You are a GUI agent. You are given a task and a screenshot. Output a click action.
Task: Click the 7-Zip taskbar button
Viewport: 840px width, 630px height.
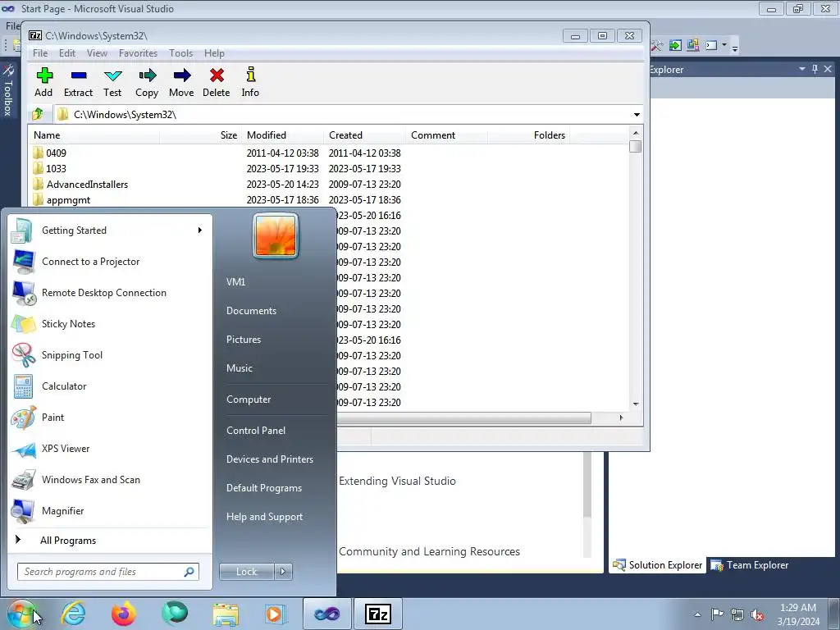click(x=377, y=614)
